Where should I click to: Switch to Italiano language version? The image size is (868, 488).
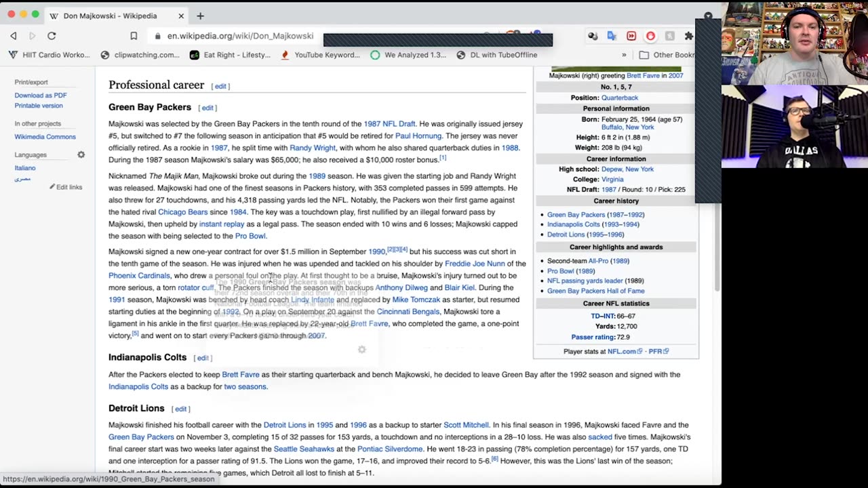click(25, 168)
